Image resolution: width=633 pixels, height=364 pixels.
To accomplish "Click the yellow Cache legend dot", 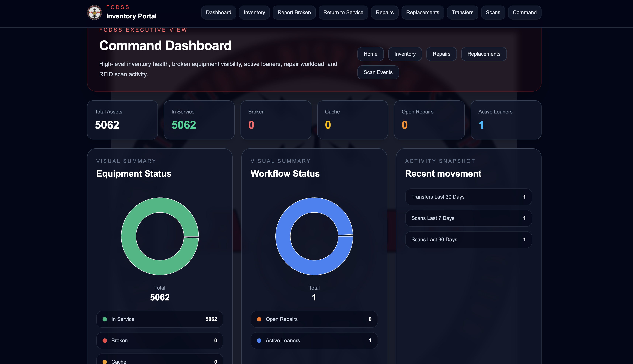I will pos(105,362).
